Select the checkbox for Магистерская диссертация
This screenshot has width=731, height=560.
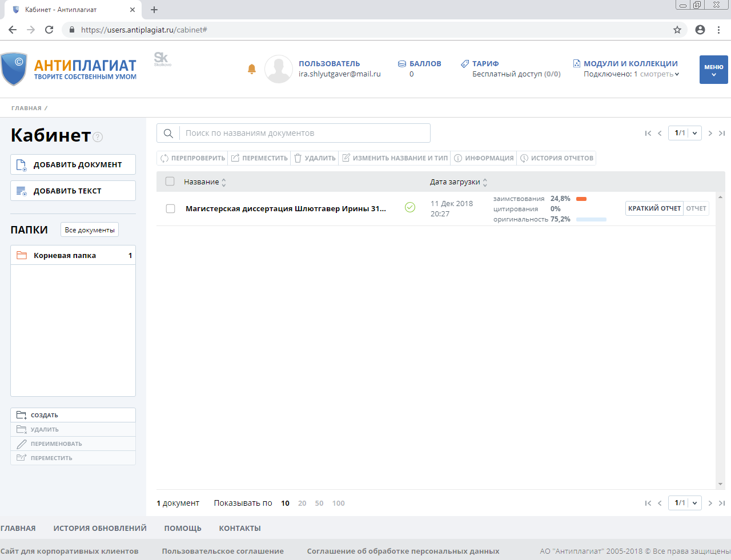170,208
